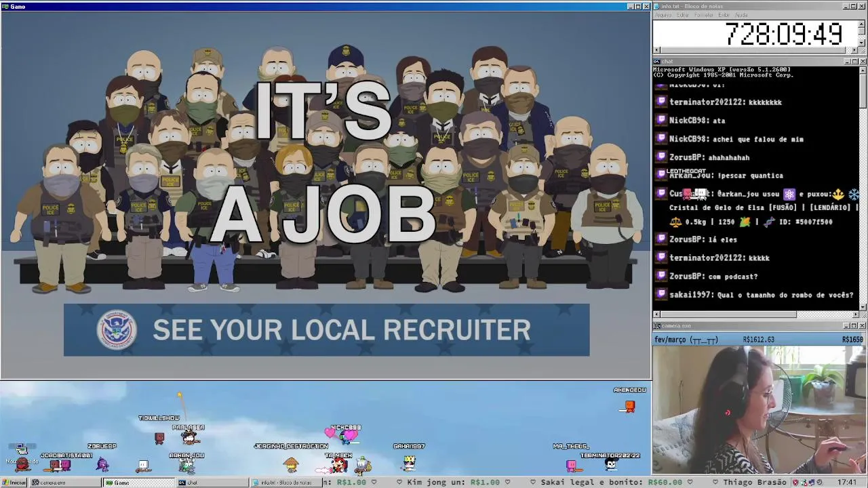Click the taskbar clock 17:41
868x488 pixels.
(x=846, y=483)
